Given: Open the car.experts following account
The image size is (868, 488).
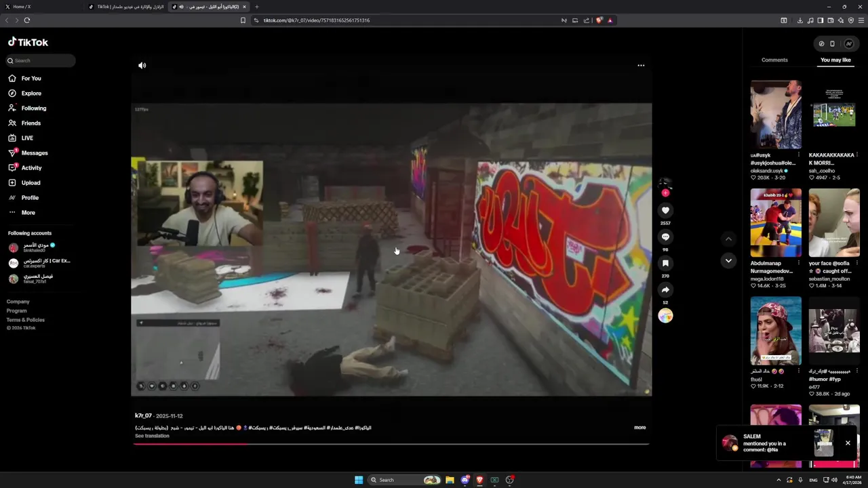Looking at the screenshot, I should [x=39, y=263].
